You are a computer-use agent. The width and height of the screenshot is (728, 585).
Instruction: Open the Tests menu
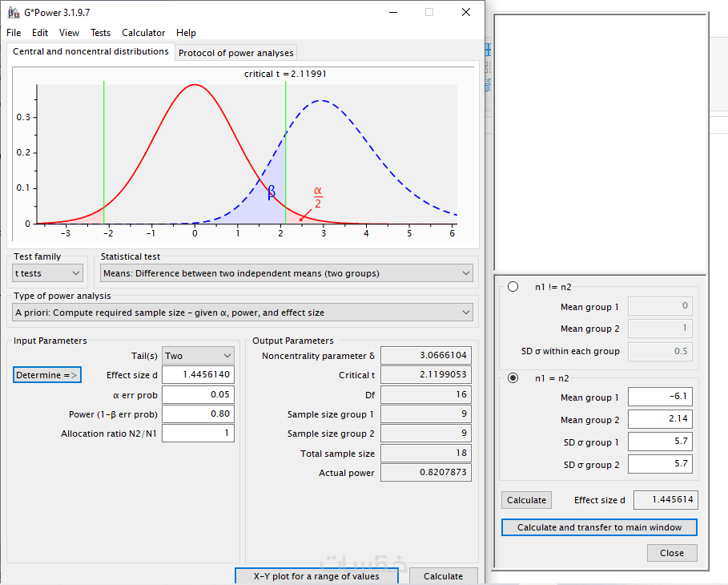[100, 33]
